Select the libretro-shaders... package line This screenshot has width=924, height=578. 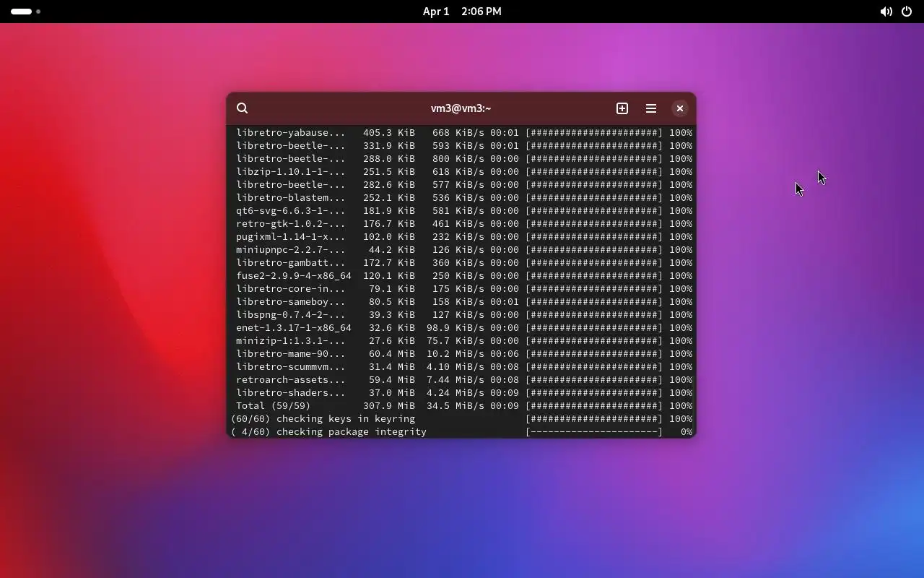point(464,393)
